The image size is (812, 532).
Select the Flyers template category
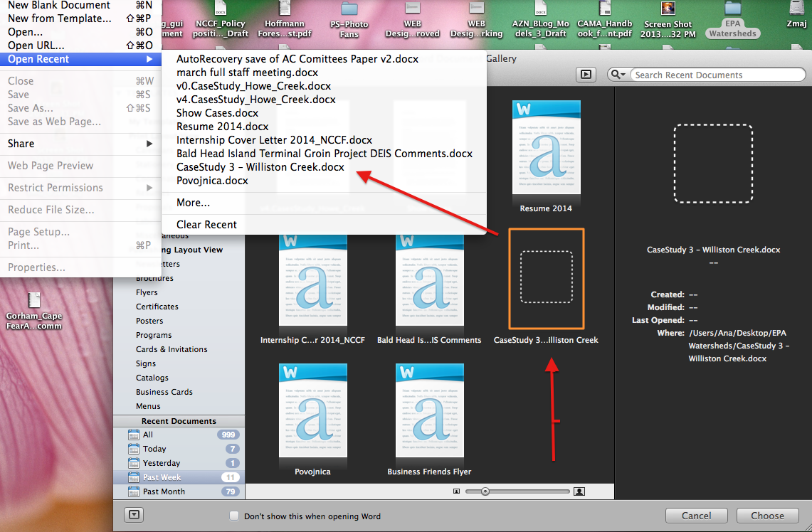(147, 292)
